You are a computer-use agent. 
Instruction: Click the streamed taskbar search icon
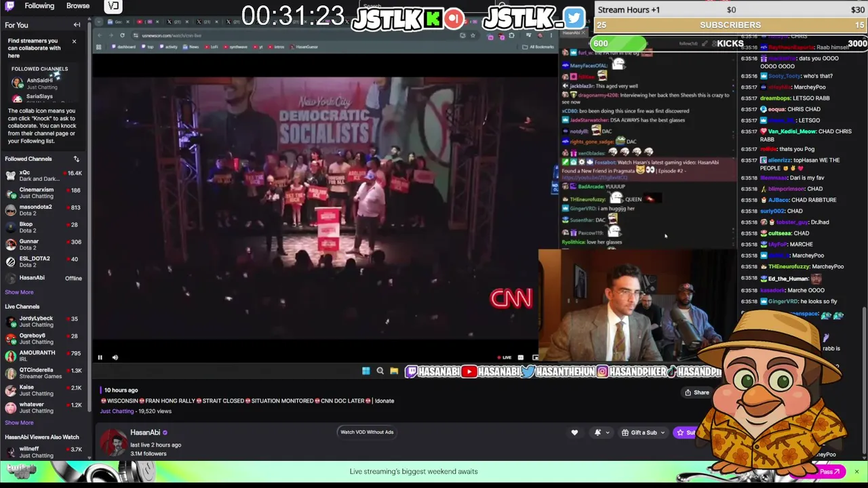pyautogui.click(x=380, y=371)
